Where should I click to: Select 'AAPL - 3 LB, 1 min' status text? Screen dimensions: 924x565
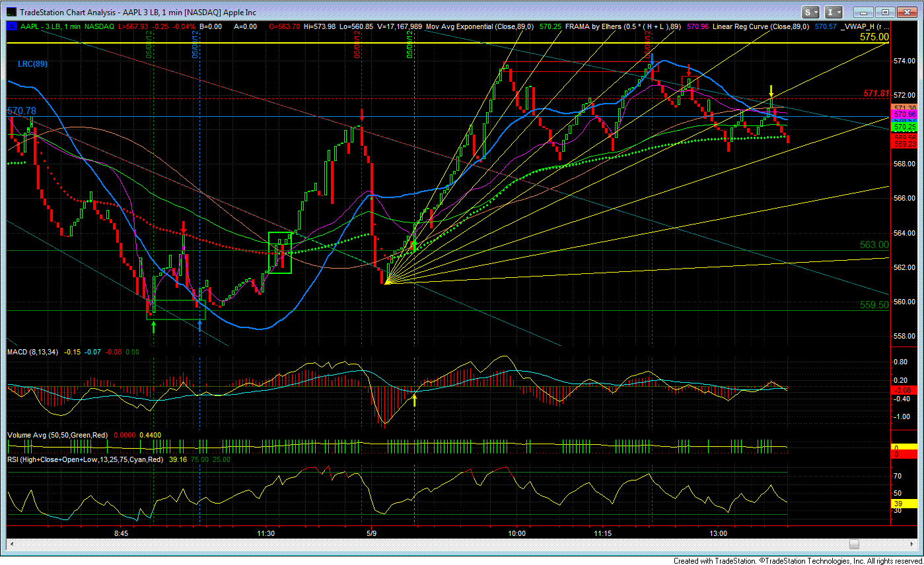pos(49,26)
